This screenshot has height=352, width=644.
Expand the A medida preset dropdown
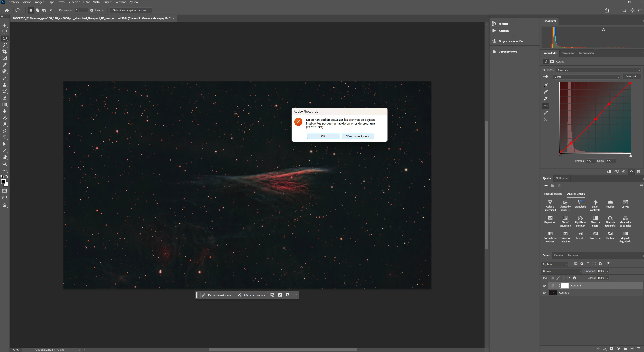599,70
